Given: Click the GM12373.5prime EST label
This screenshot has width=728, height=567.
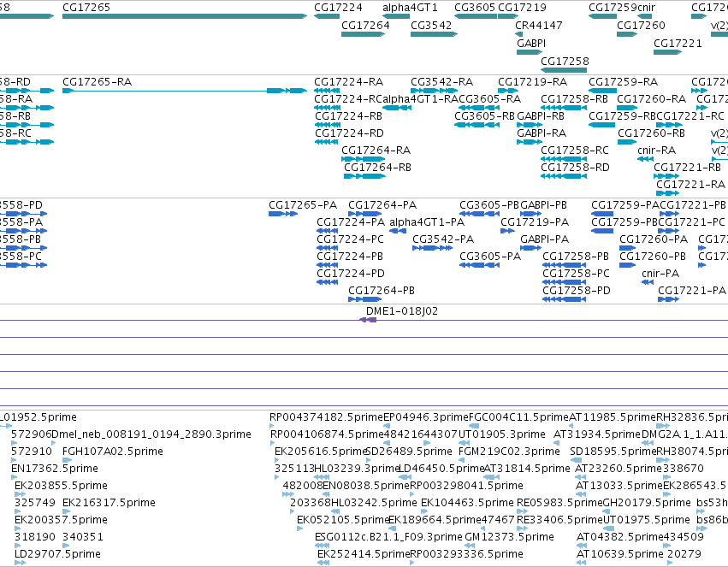Looking at the screenshot, I should (509, 537).
